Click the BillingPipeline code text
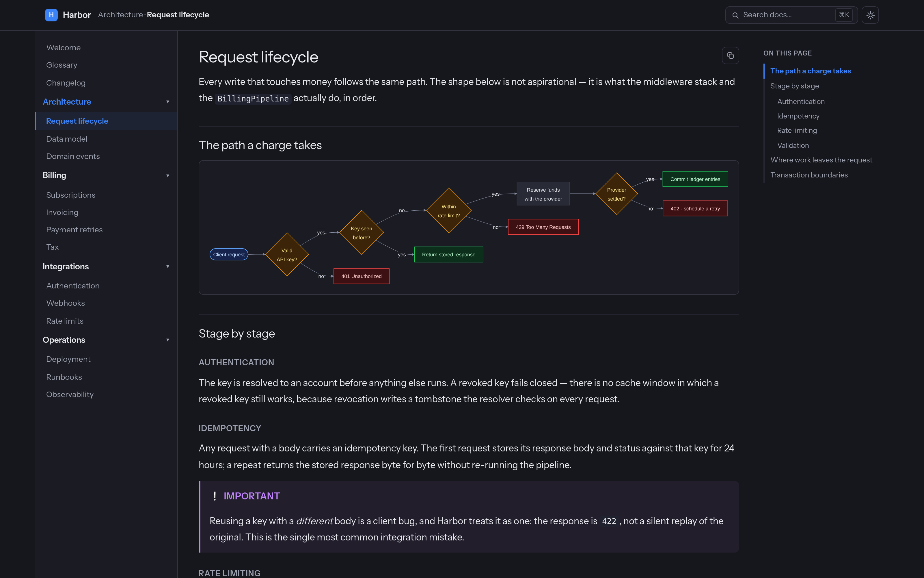The width and height of the screenshot is (924, 578). [253, 99]
